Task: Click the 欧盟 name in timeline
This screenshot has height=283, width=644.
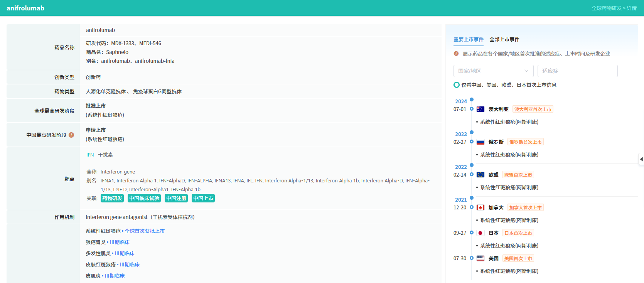Action: [x=494, y=175]
